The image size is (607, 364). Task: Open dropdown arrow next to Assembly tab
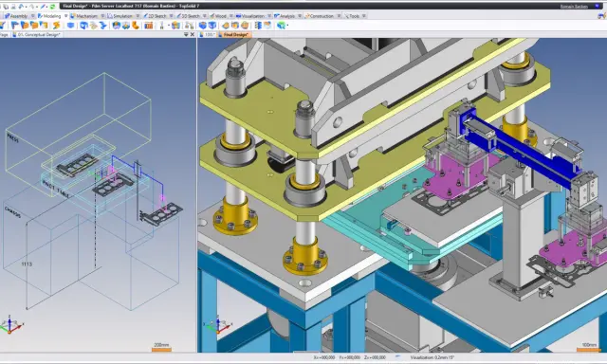click(33, 16)
